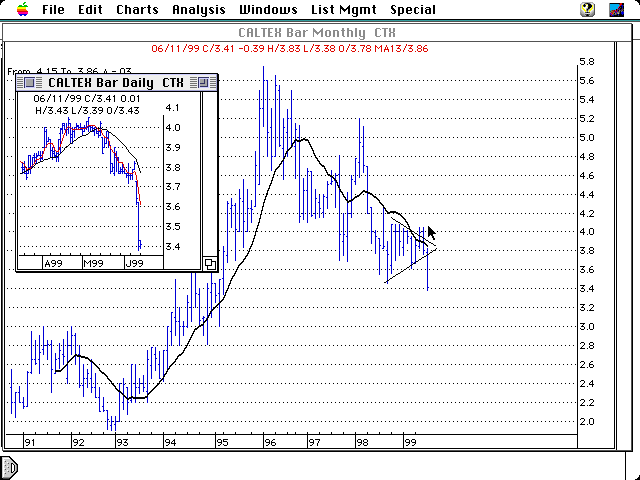The height and width of the screenshot is (480, 640).
Task: Click the 2.8 price label on Monthly axis
Action: point(587,346)
